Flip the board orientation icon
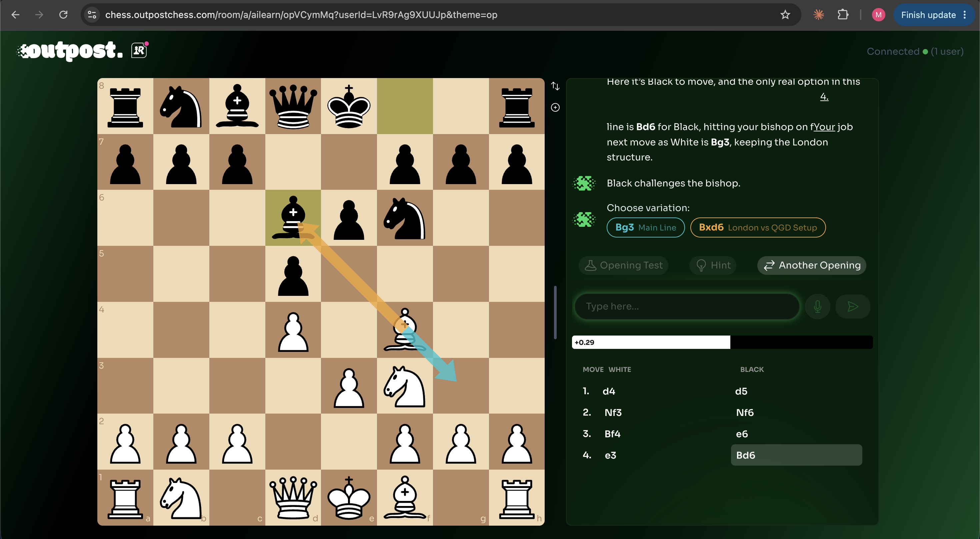Image resolution: width=980 pixels, height=539 pixels. tap(555, 86)
